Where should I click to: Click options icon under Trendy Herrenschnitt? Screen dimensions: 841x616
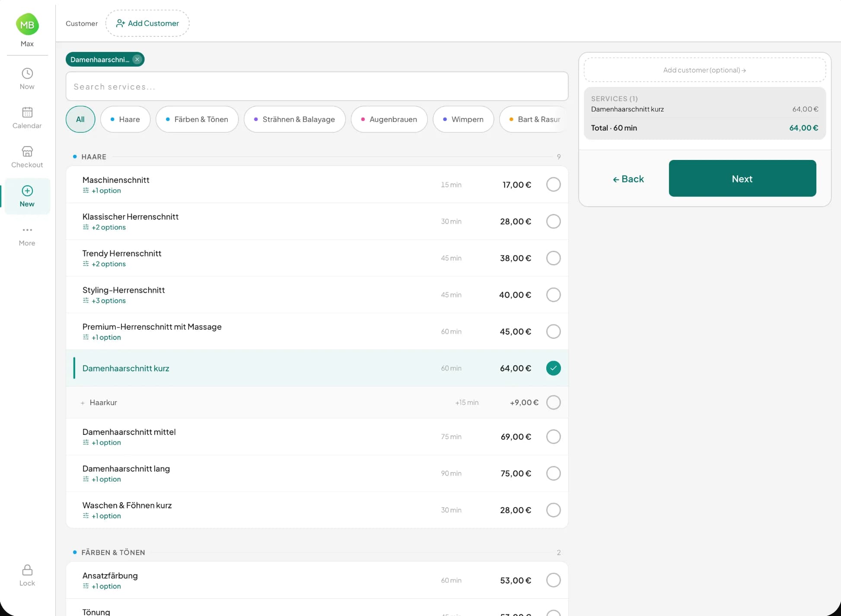click(x=86, y=264)
